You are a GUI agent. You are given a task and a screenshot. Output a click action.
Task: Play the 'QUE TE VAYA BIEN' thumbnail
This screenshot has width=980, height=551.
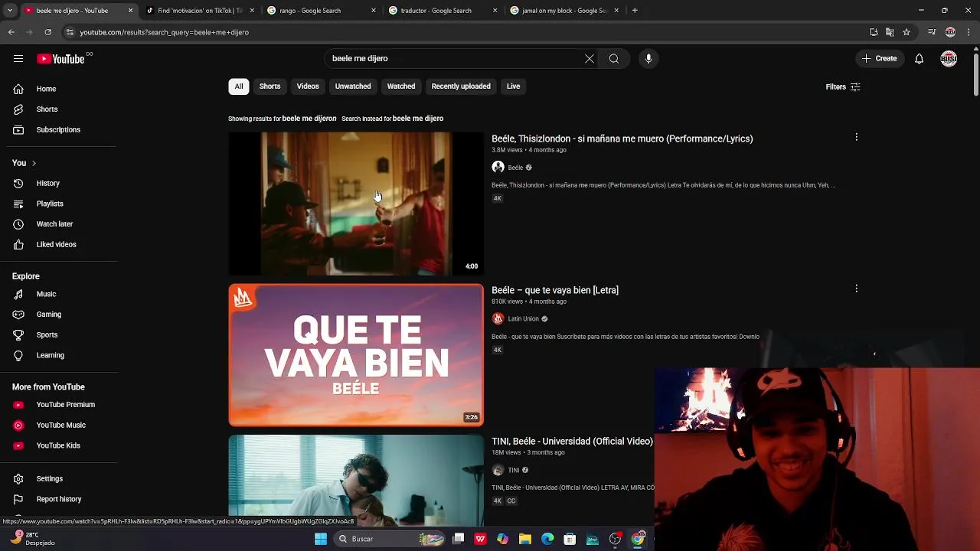[x=356, y=355]
